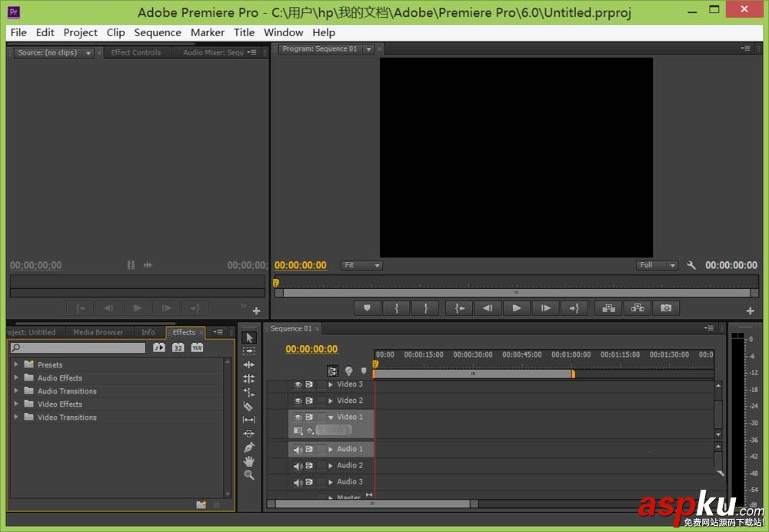Screen dimensions: 769x532
Task: Toggle sync lock on Video 3 track
Action: pos(309,384)
